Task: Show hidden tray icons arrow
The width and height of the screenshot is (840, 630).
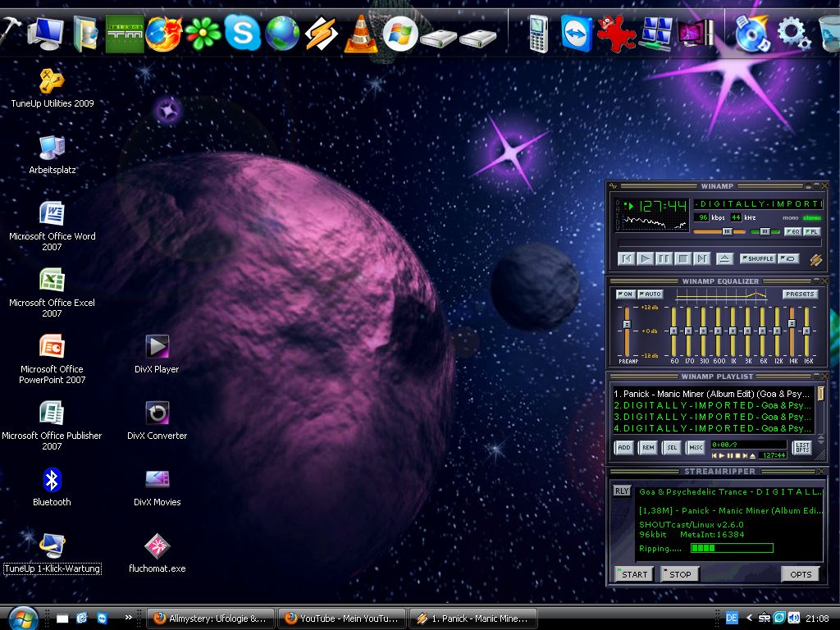Action: [749, 618]
